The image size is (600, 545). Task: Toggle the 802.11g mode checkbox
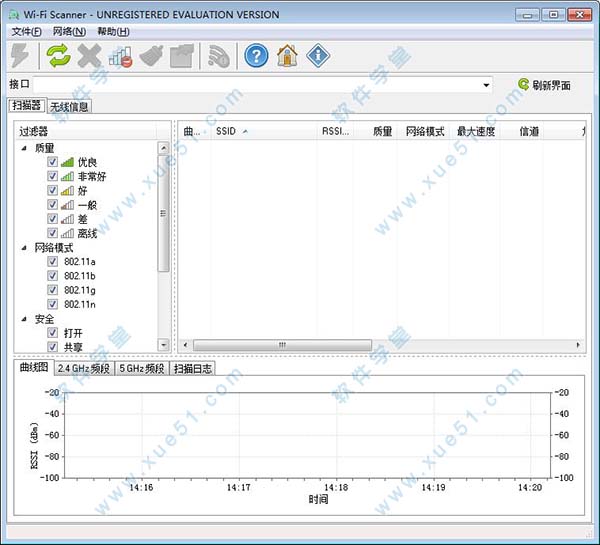pyautogui.click(x=52, y=290)
